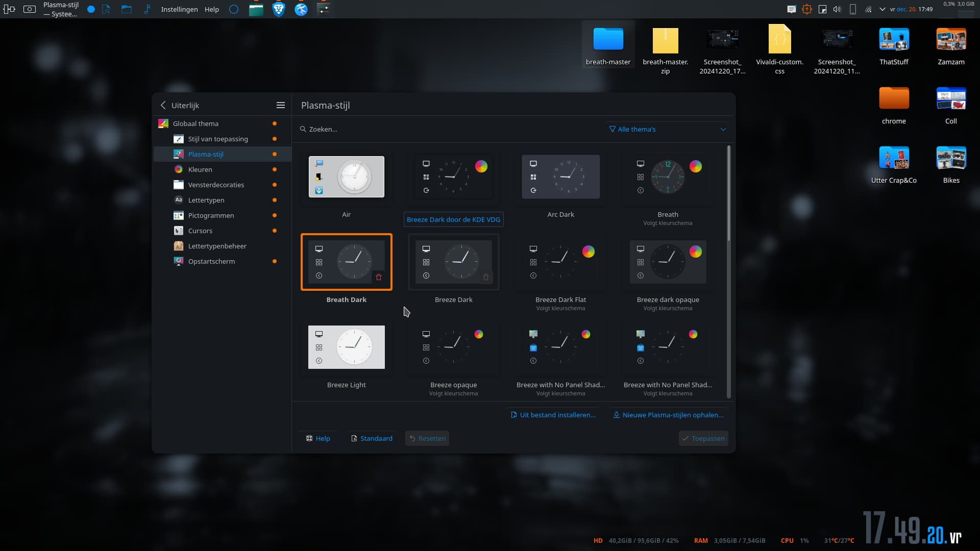
Task: Click the trash icon on Breath Dark
Action: (x=379, y=277)
